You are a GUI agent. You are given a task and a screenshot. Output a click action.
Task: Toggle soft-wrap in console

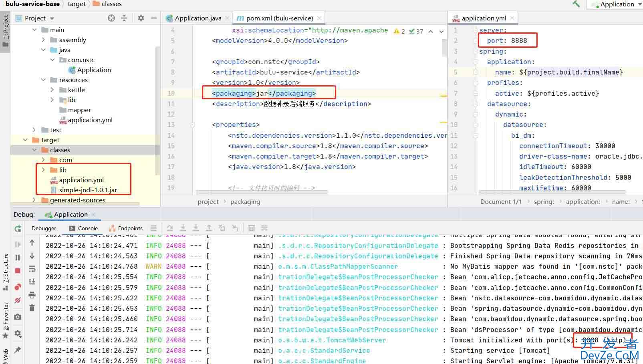[32, 269]
